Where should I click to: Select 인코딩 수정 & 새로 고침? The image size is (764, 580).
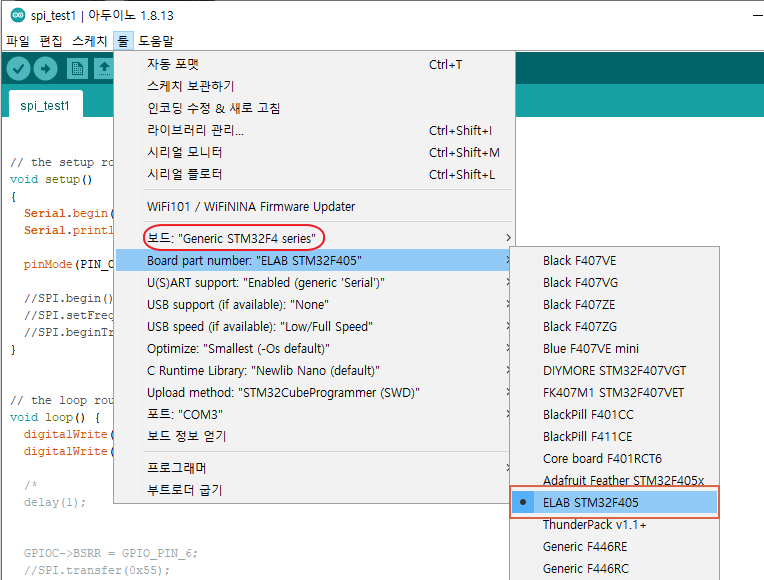click(x=315, y=108)
